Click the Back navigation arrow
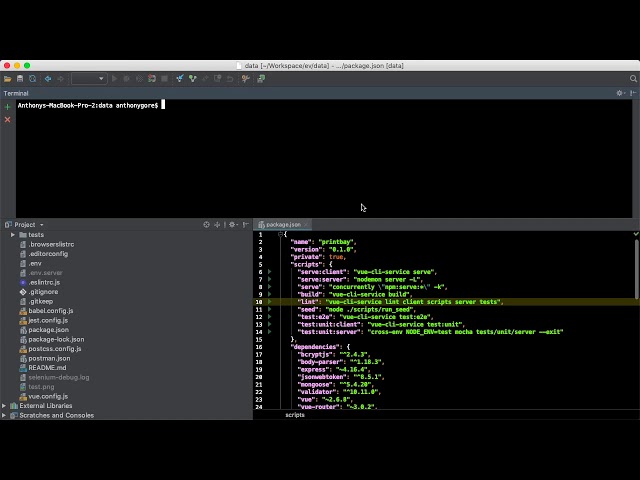 (48, 79)
